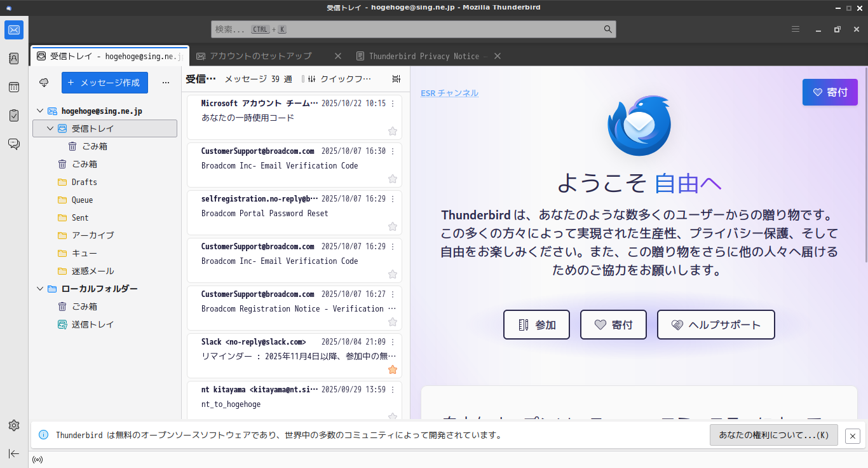Select the 迷惑メール folder
Viewport: 868px width, 468px height.
point(105,271)
